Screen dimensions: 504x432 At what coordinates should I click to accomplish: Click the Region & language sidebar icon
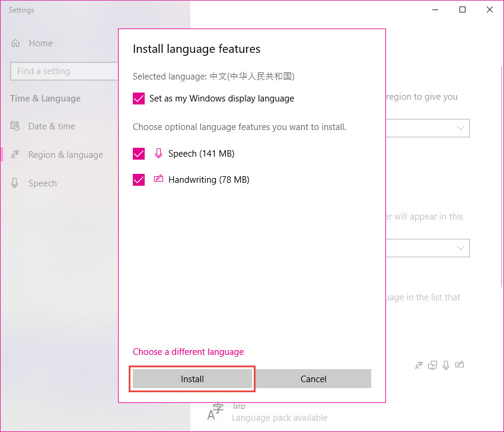15,155
